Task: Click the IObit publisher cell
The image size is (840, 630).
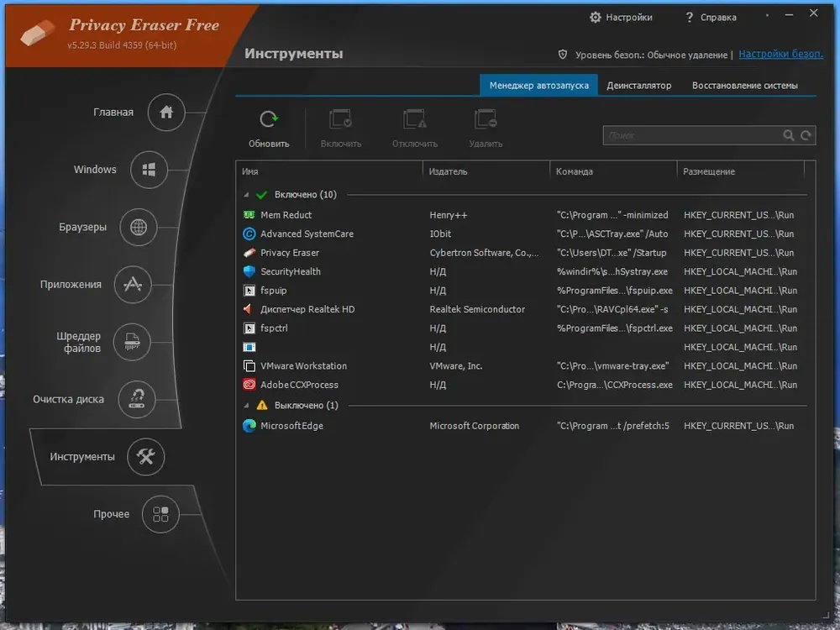Action: click(x=440, y=234)
